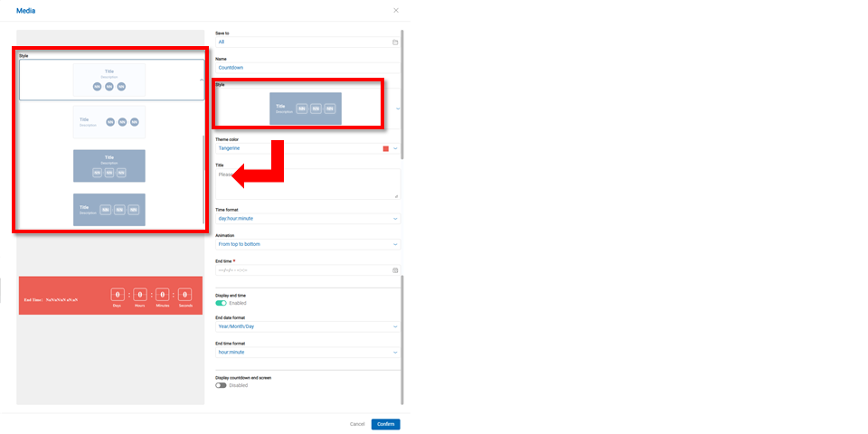
Task: Click the Name input field containing Countdown
Action: click(x=307, y=67)
